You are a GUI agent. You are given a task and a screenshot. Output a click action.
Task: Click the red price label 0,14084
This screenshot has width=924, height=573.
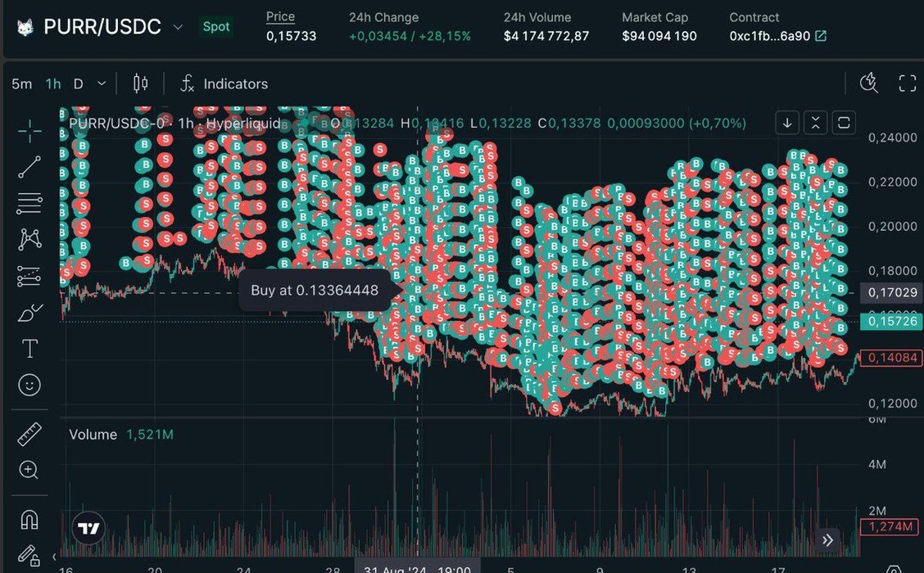892,358
